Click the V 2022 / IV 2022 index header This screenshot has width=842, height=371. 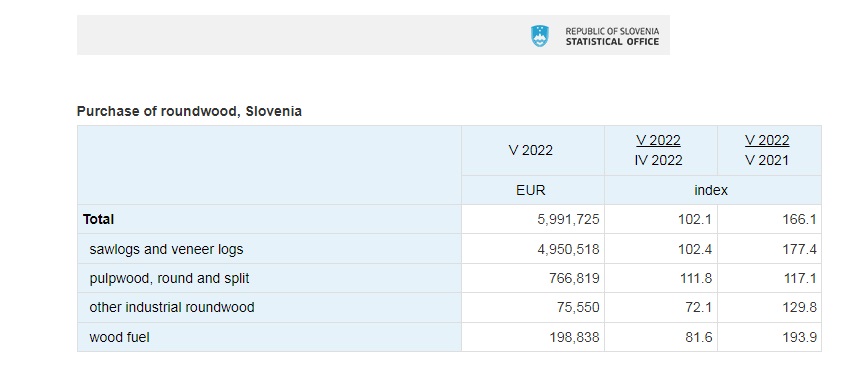pyautogui.click(x=658, y=150)
